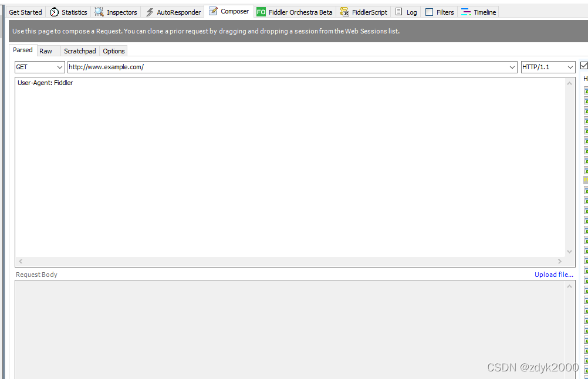Toggle the Filters tab checkbox

(429, 12)
